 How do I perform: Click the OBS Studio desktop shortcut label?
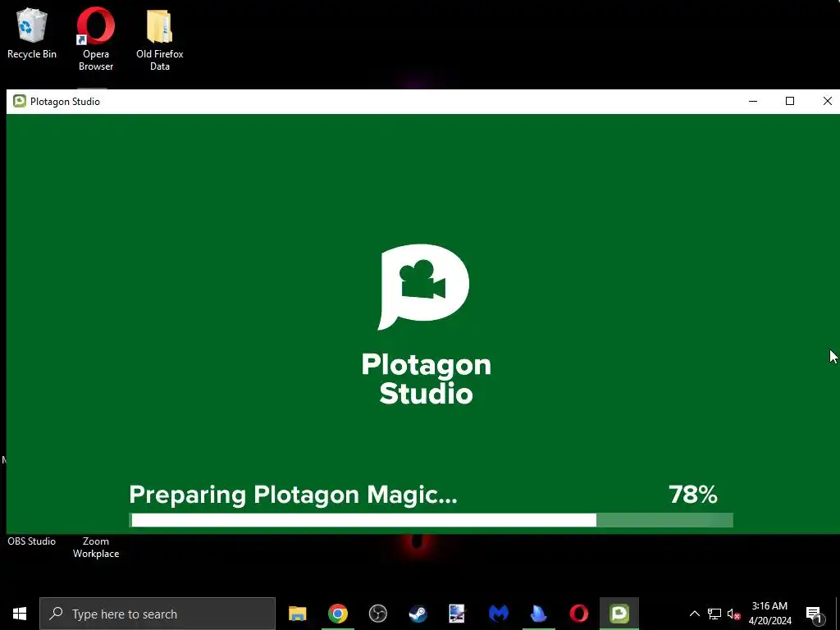coord(32,541)
